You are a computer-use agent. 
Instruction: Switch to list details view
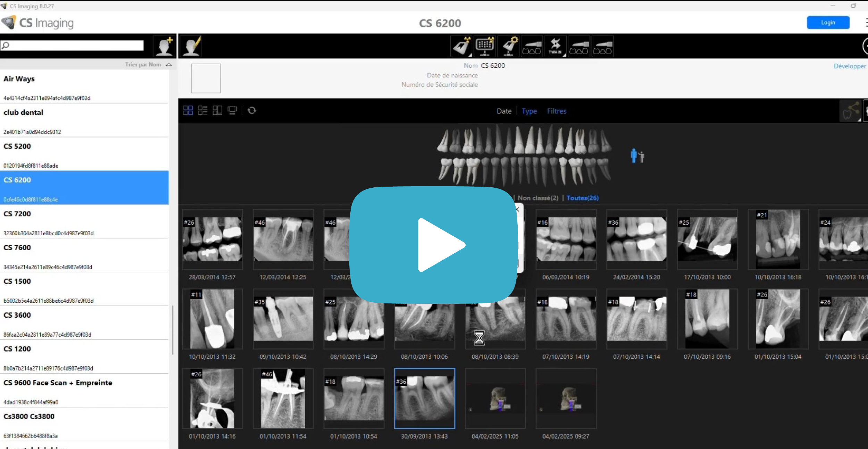203,111
